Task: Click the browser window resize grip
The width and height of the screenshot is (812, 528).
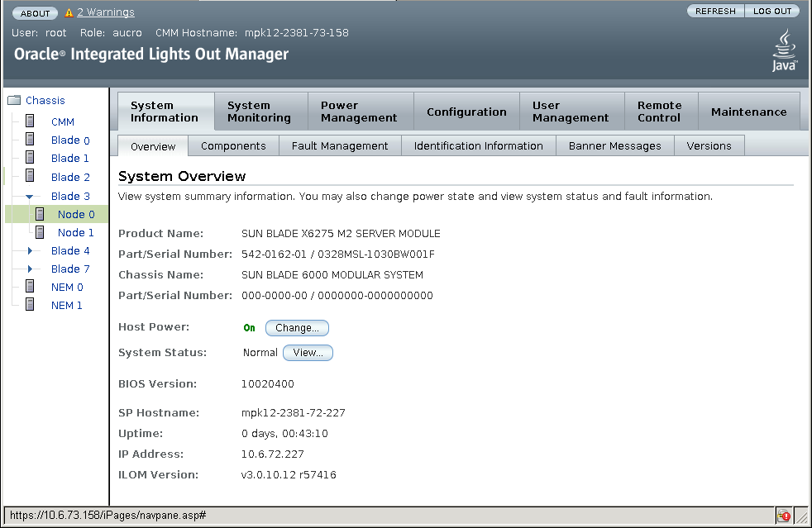Action: point(801,516)
